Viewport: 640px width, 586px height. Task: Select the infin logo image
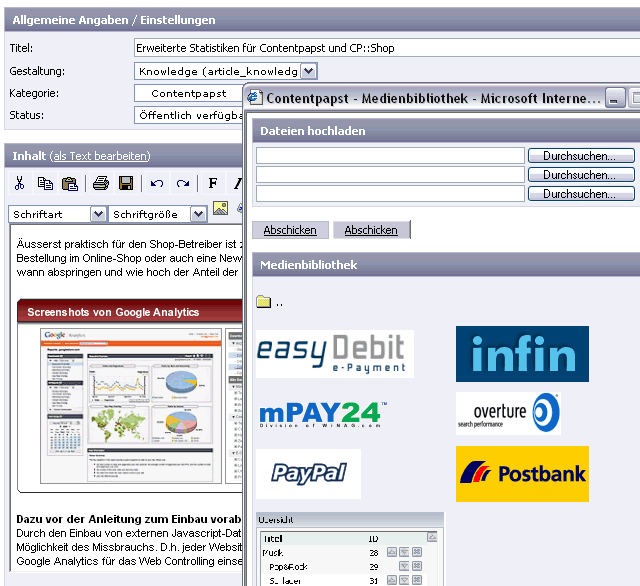point(522,354)
